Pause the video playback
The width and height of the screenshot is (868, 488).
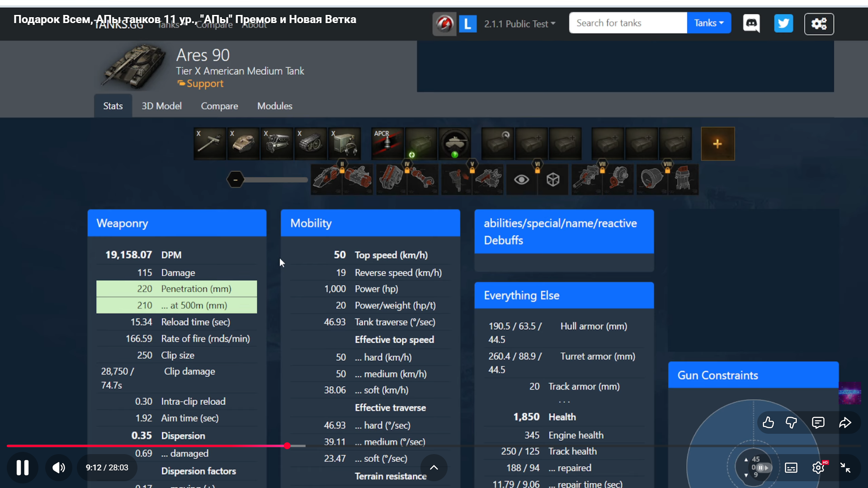[23, 468]
